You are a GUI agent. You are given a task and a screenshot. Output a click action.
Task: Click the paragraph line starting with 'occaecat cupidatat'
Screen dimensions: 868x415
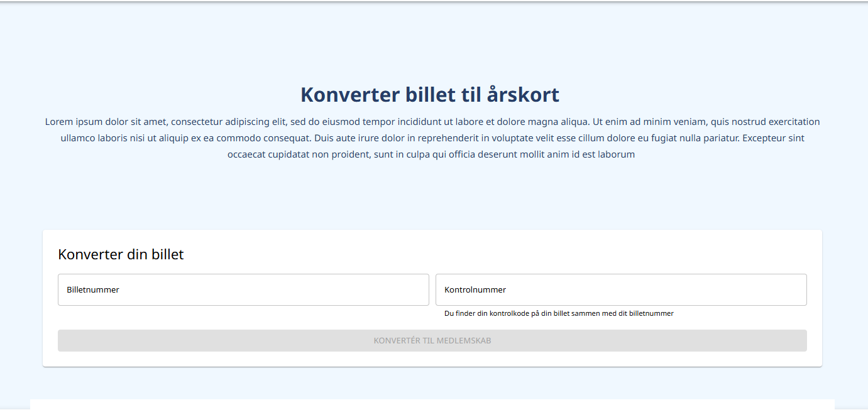coord(431,154)
